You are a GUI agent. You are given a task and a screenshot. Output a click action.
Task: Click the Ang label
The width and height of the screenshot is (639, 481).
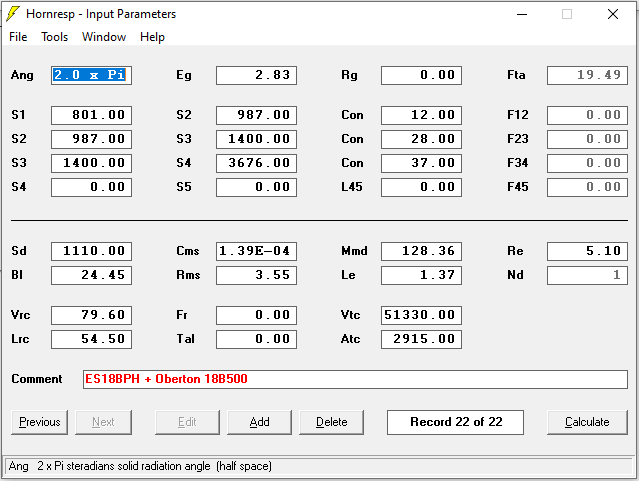pyautogui.click(x=22, y=75)
